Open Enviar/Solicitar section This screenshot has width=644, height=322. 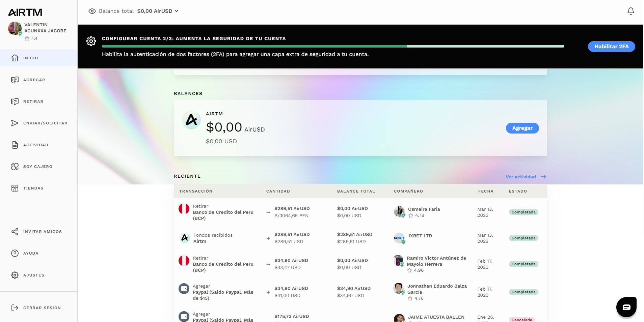pos(45,123)
